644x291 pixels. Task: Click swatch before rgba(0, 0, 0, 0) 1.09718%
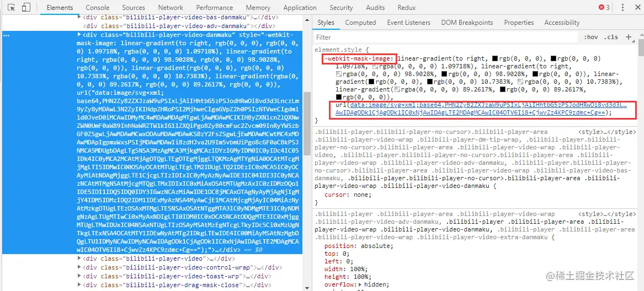(375, 66)
